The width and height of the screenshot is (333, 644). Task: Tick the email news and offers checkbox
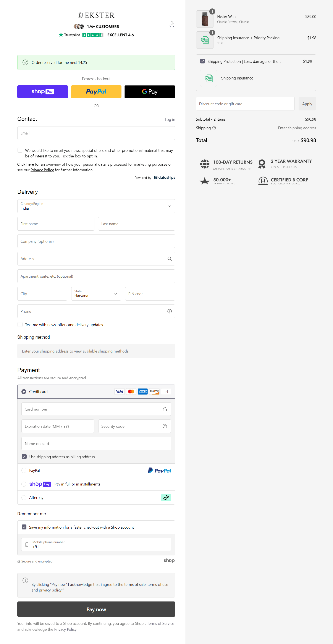pos(20,150)
